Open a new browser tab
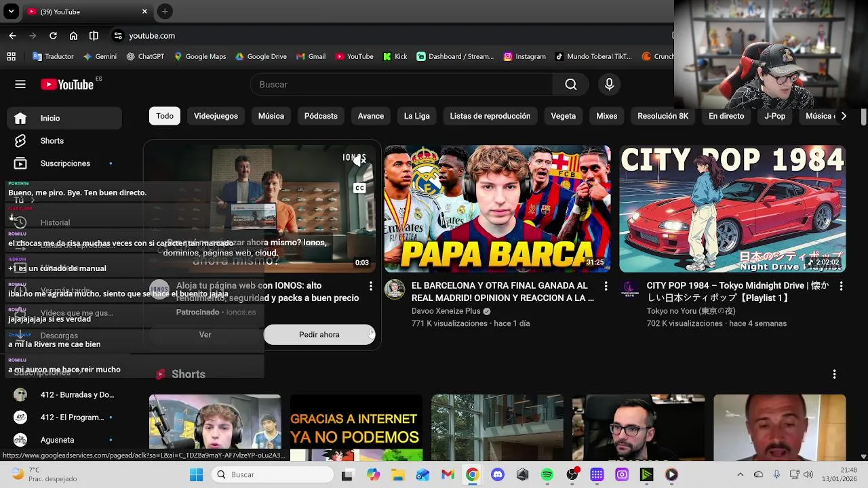 [x=165, y=12]
